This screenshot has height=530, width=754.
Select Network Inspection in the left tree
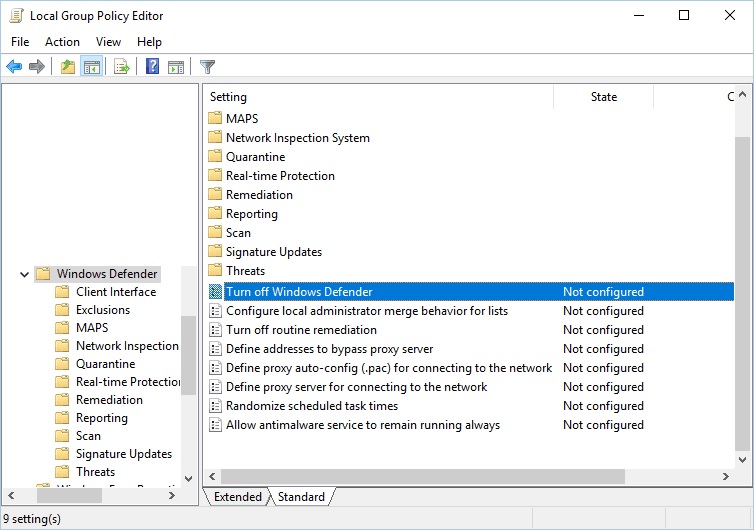coord(127,346)
